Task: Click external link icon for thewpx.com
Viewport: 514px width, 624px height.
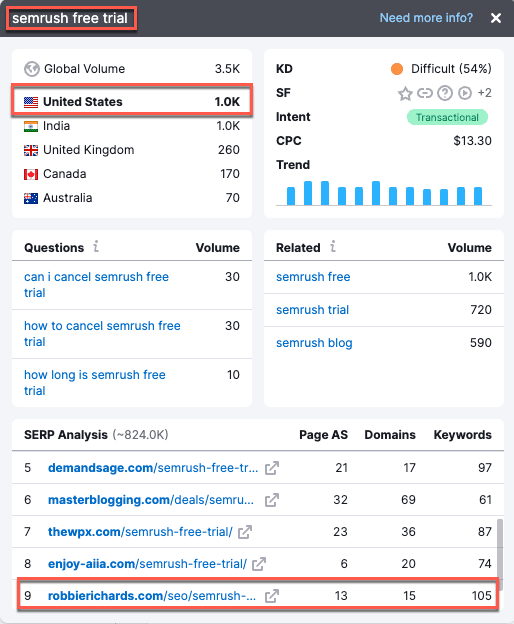Action: tap(245, 532)
